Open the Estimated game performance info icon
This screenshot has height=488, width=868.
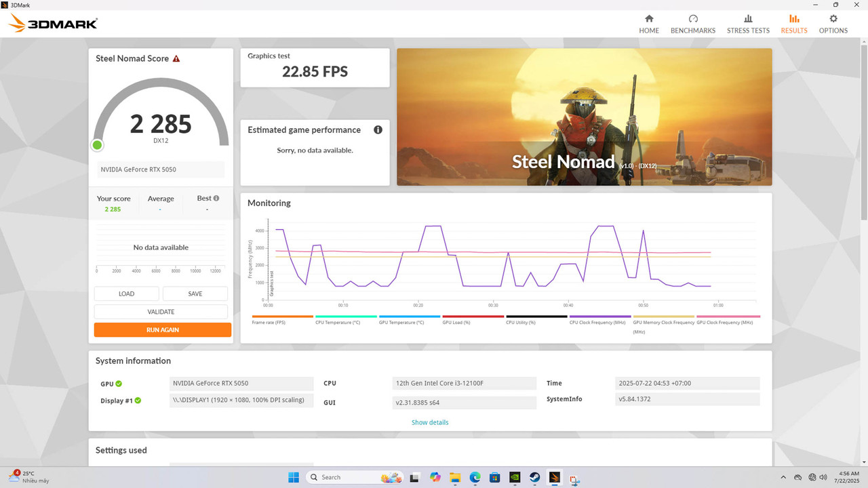(378, 129)
